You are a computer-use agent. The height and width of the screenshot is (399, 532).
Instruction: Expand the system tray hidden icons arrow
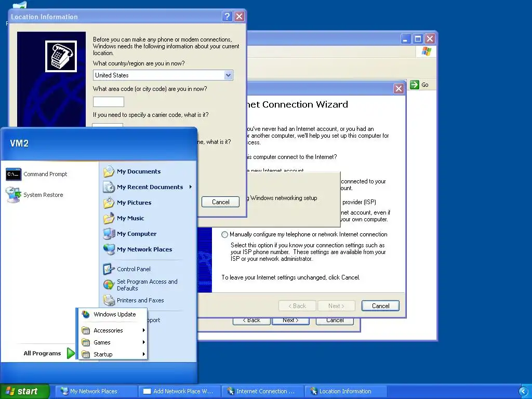[x=524, y=392]
